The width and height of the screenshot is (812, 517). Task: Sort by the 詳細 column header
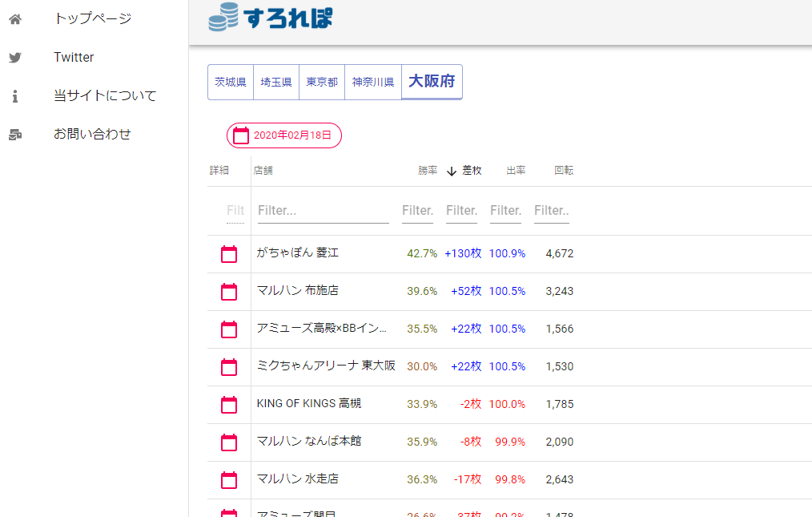219,170
